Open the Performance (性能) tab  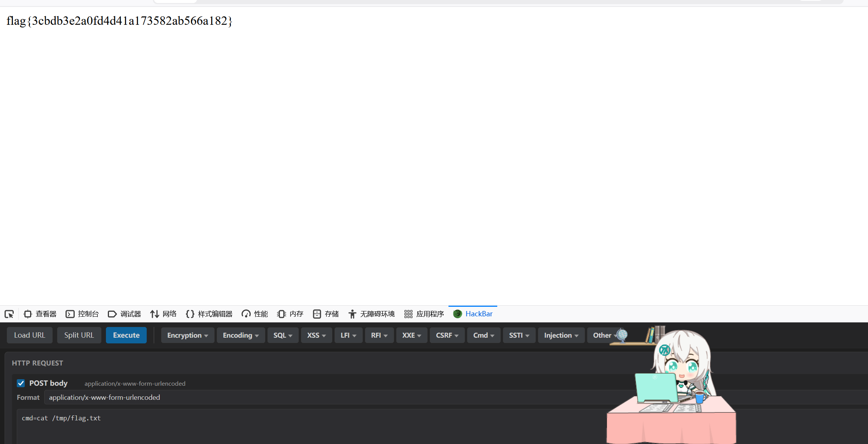[x=255, y=314]
